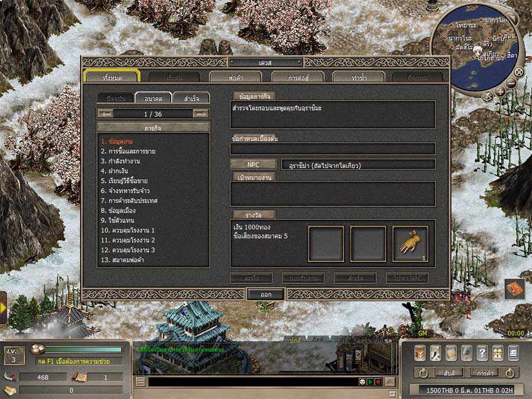Switch to the ทั้งหมด quest category tab
The width and height of the screenshot is (532, 399).
pyautogui.click(x=112, y=77)
